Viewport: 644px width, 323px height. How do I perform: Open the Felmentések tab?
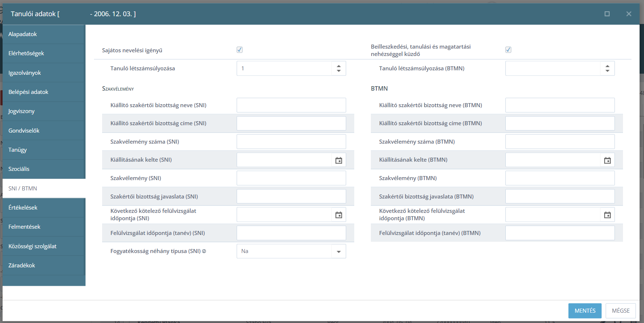coord(44,227)
